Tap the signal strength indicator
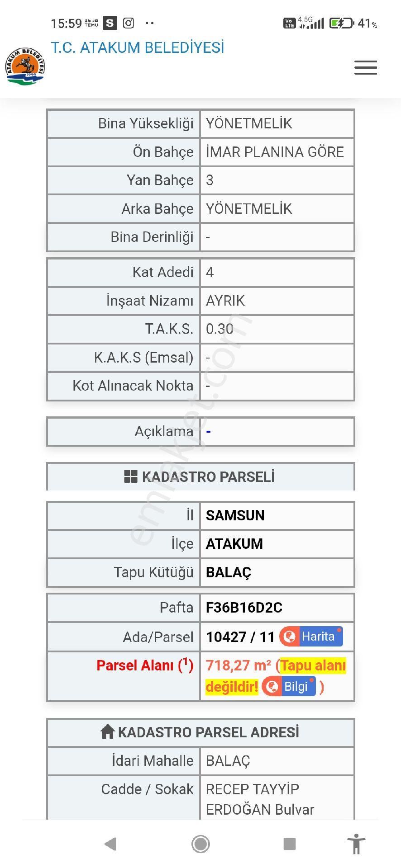The height and width of the screenshot is (868, 401). 315,24
